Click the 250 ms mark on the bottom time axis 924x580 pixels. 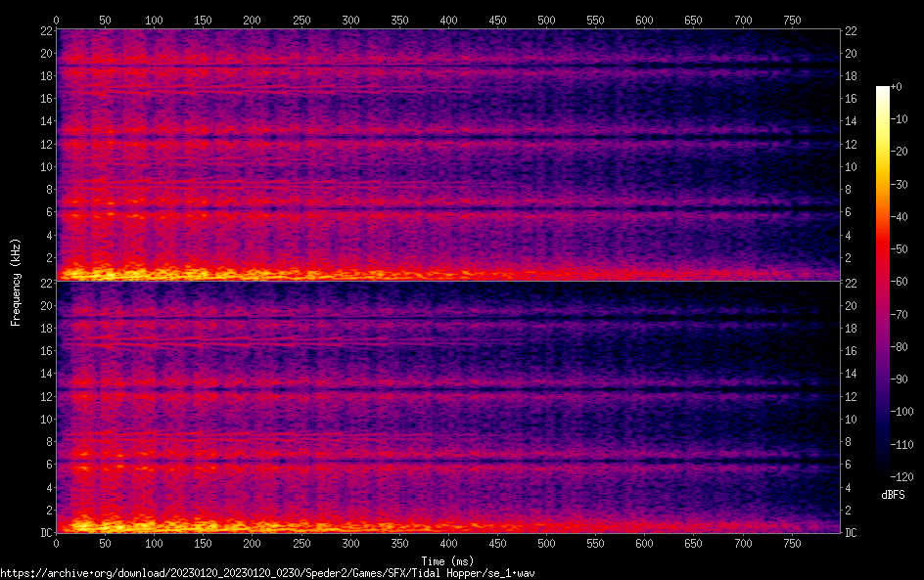(x=301, y=544)
